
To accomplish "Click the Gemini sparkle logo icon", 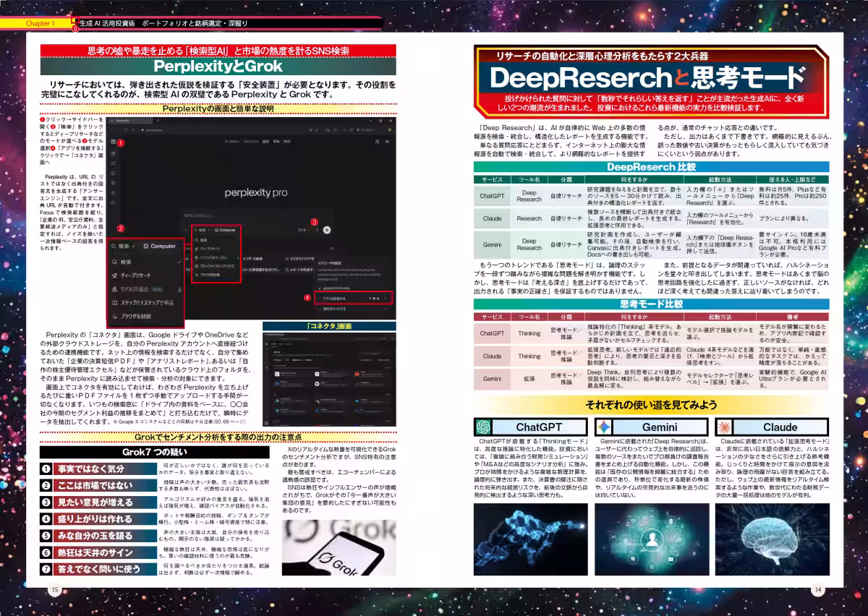I will click(603, 427).
